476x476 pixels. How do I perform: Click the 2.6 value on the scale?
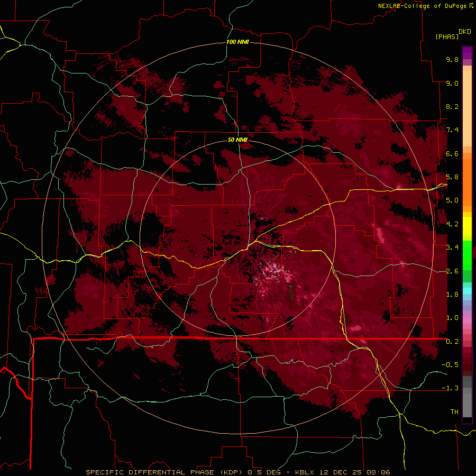pyautogui.click(x=452, y=271)
